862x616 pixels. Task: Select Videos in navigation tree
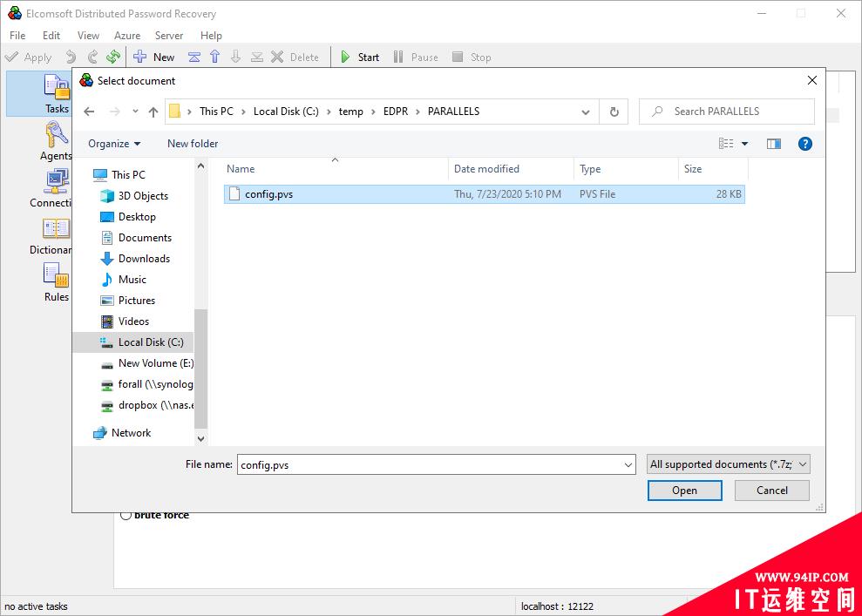pos(125,321)
